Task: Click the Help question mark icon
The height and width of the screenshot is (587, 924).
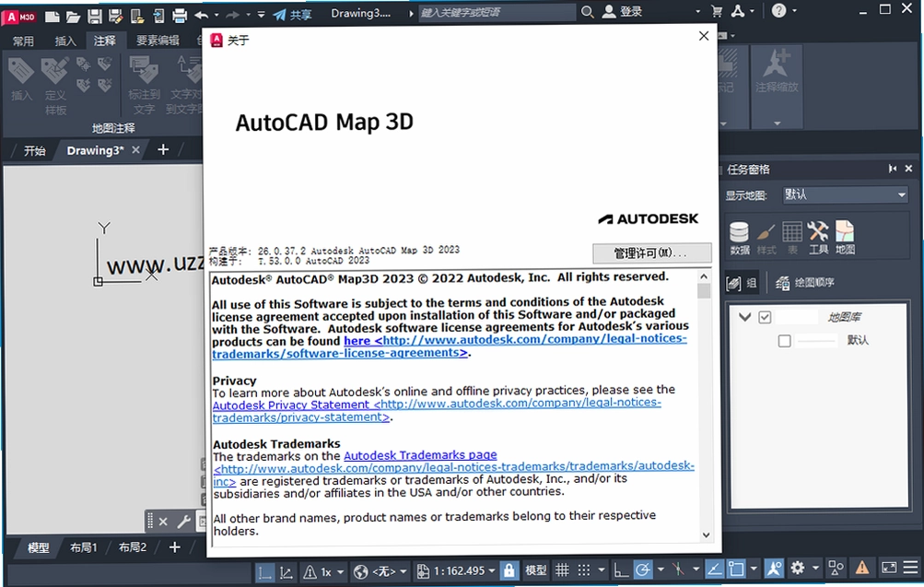Action: coord(779,10)
